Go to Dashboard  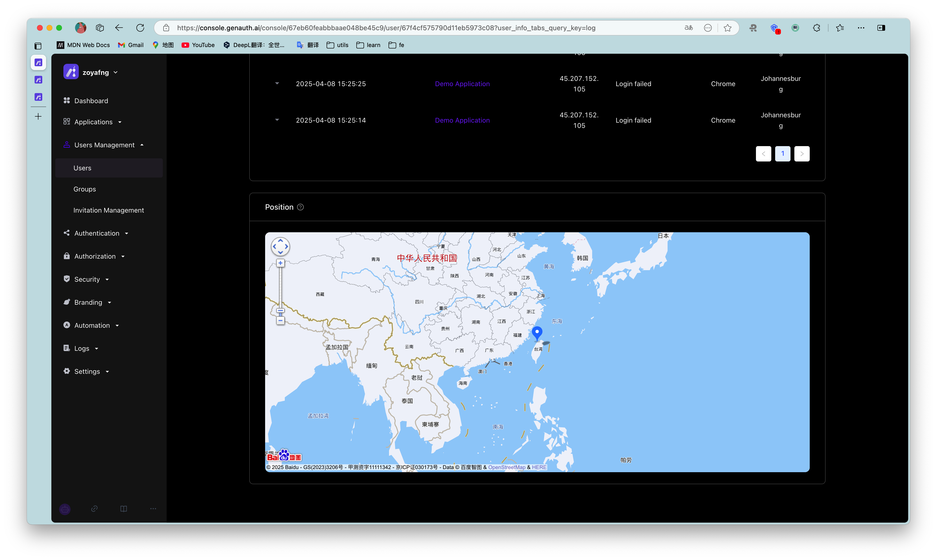pos(91,101)
